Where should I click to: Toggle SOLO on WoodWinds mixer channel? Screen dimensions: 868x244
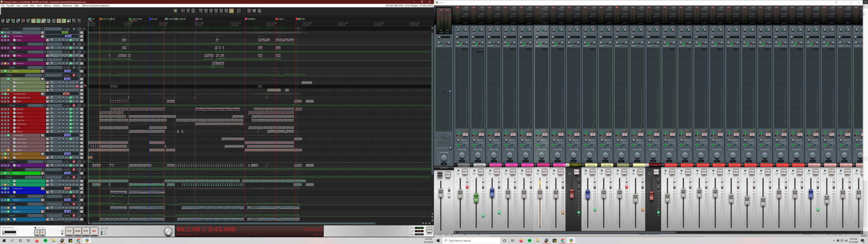tap(497, 172)
